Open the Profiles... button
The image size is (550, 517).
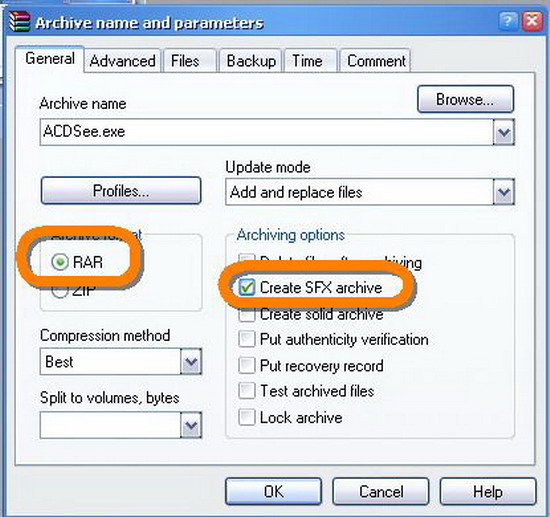[121, 191]
